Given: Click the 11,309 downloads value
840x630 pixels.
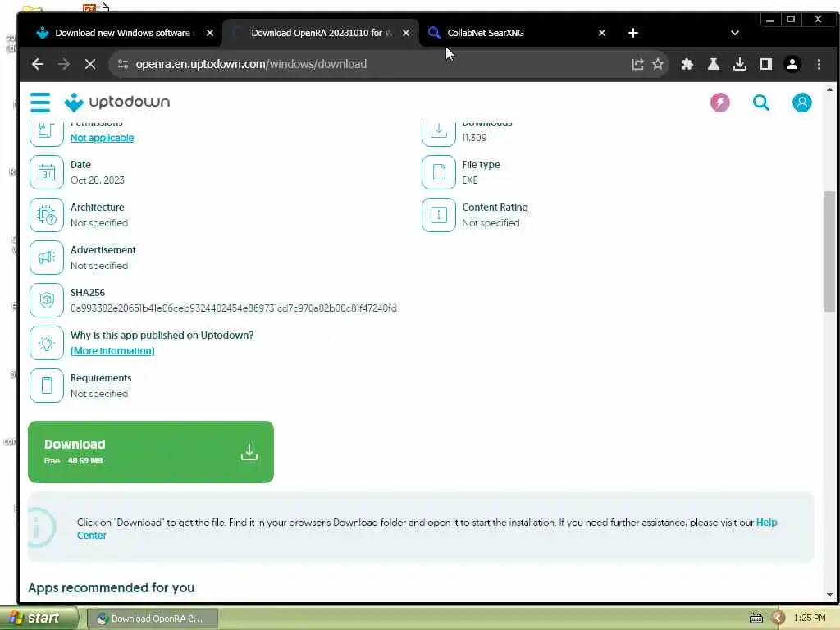Looking at the screenshot, I should click(474, 138).
